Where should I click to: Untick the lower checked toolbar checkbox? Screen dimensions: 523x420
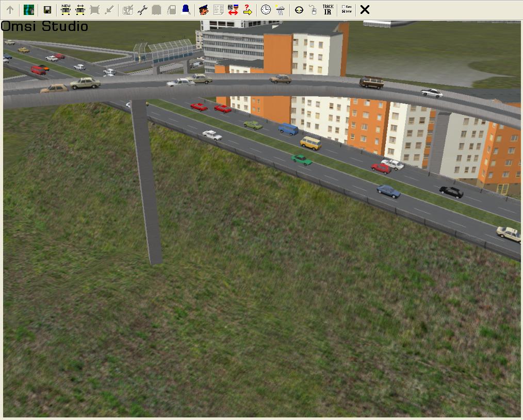click(344, 12)
